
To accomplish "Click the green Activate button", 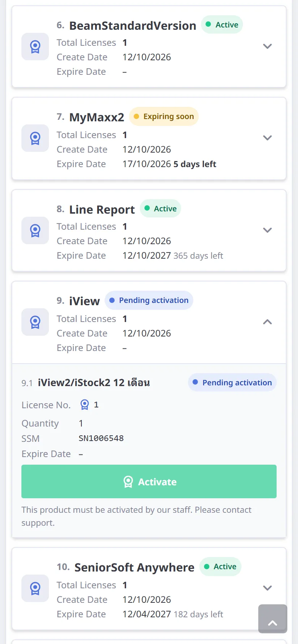I will pyautogui.click(x=149, y=481).
